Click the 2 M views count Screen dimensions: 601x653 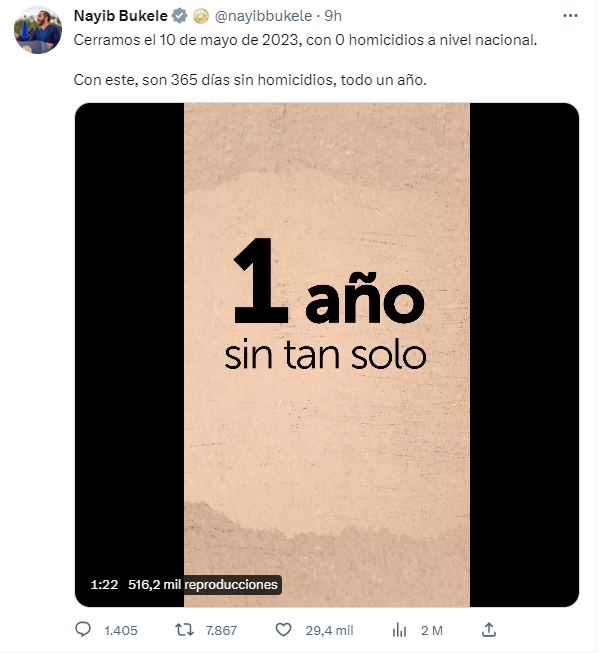pyautogui.click(x=432, y=631)
